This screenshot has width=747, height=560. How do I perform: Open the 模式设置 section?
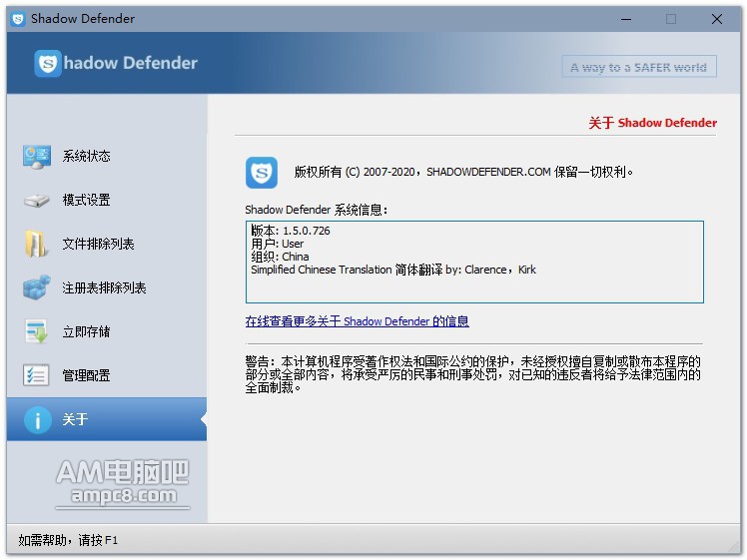coord(107,200)
